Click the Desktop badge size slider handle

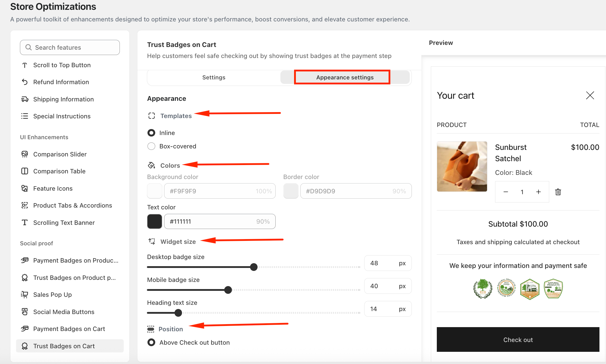click(x=254, y=267)
